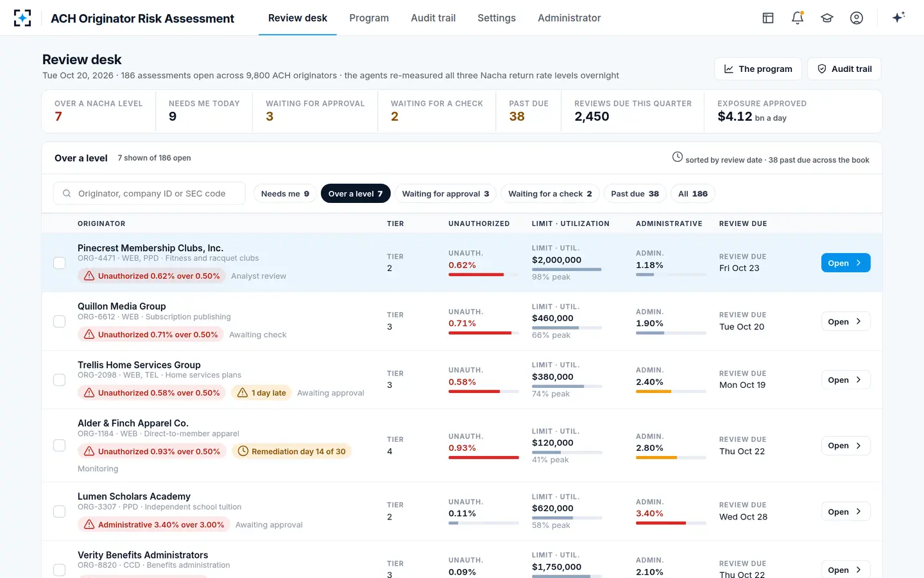924x578 pixels.
Task: Click the 'Review due' column header
Action: tap(743, 223)
